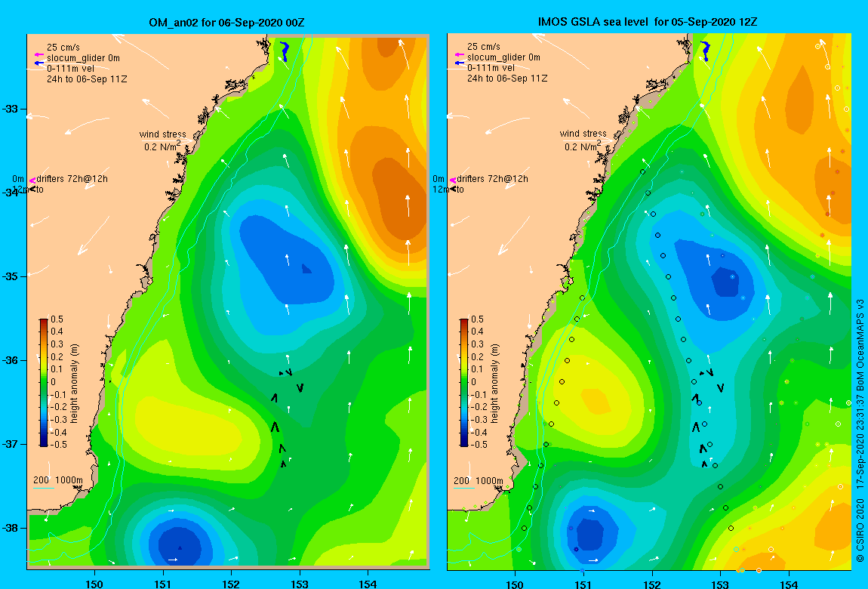The width and height of the screenshot is (868, 589).
Task: Click '25 cm/s' scale text in left map
Action: point(63,48)
